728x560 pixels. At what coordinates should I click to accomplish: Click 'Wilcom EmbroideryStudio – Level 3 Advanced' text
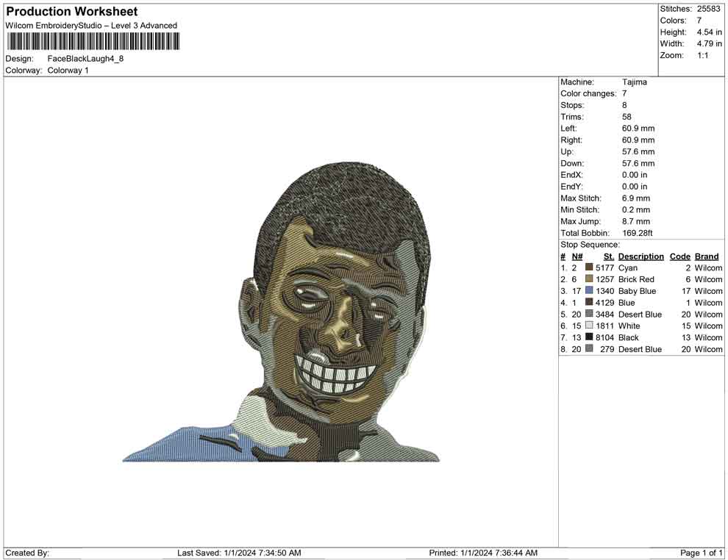click(x=91, y=26)
